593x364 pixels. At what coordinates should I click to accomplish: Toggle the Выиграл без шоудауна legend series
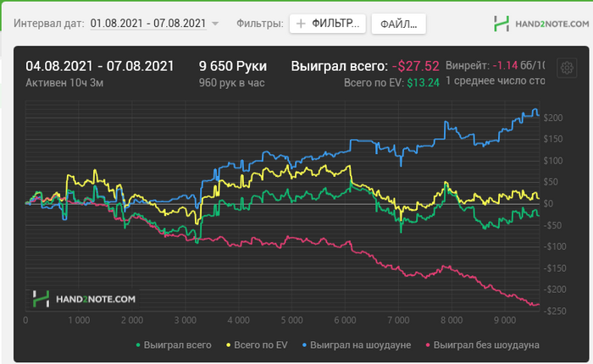[483, 345]
